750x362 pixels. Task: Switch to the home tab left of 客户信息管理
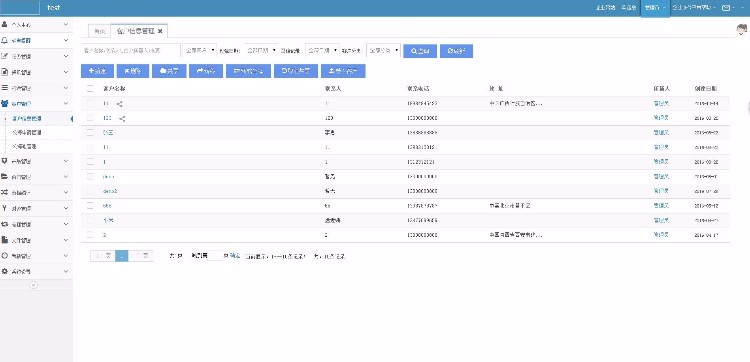pos(99,31)
